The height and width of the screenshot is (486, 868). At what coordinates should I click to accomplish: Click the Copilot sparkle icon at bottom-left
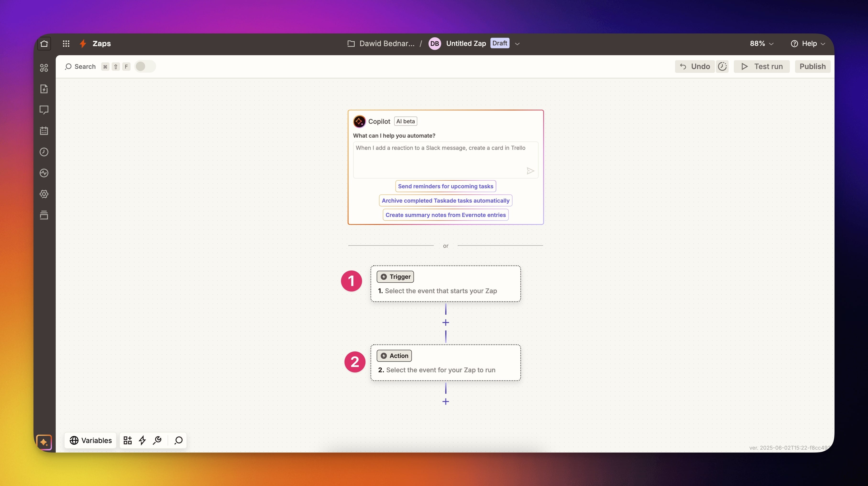coord(44,442)
